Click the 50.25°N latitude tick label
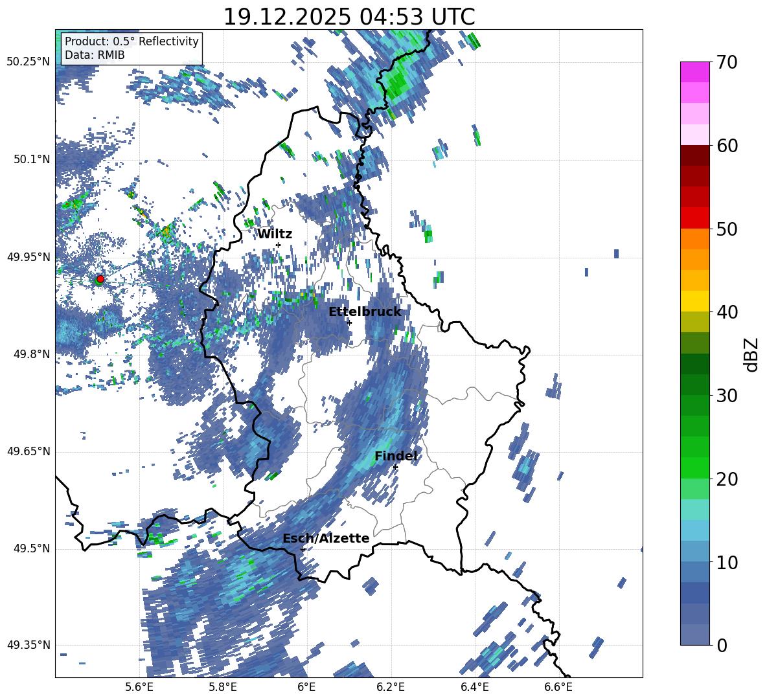Image resolution: width=767 pixels, height=700 pixels. pos(29,62)
